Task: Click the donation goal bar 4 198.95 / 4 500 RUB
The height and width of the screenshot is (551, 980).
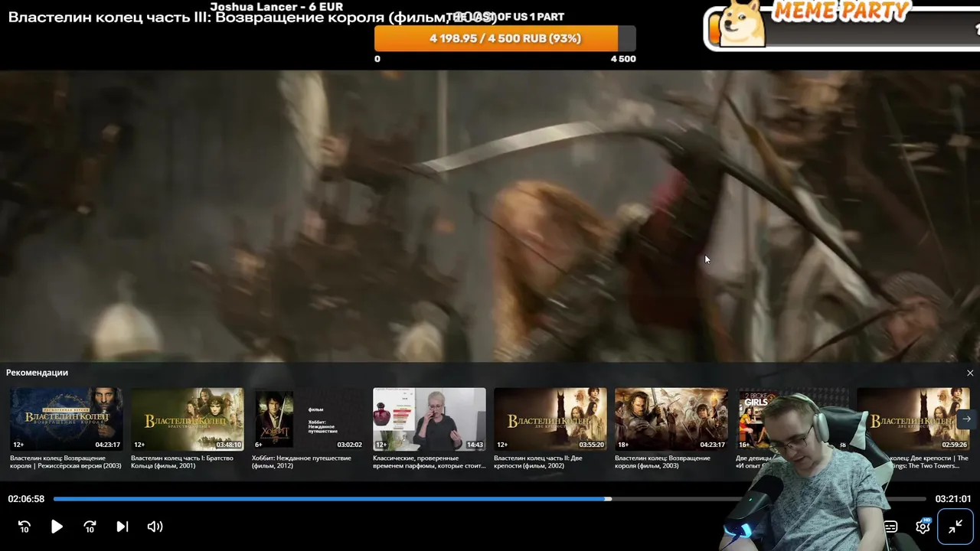Action: tap(505, 38)
